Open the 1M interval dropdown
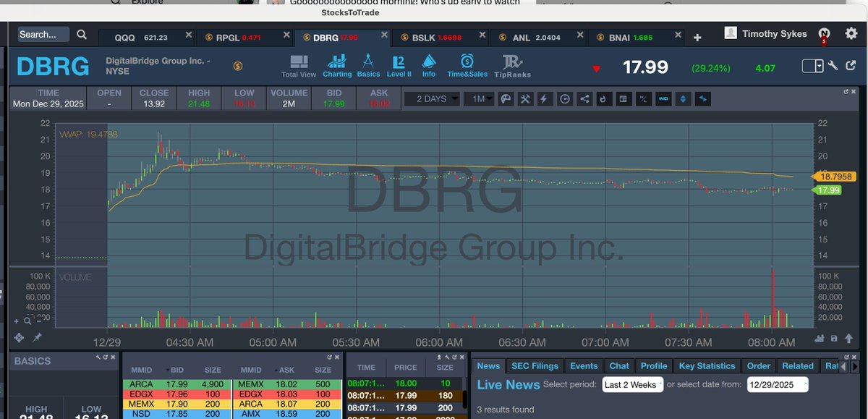 478,99
